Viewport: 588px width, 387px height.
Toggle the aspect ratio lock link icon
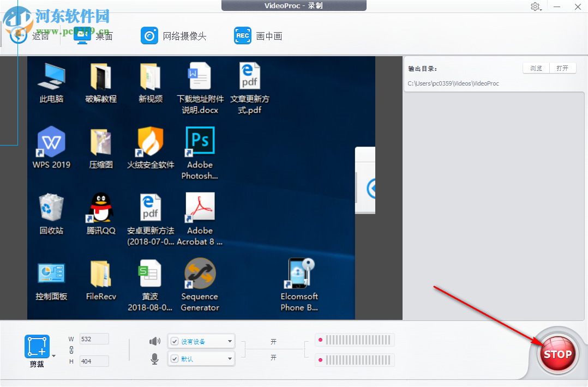click(71, 350)
